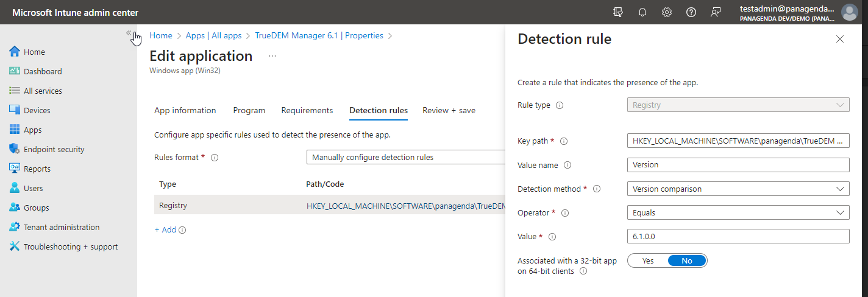This screenshot has height=297, width=868.
Task: Select No for 32-bit app toggle
Action: point(687,260)
